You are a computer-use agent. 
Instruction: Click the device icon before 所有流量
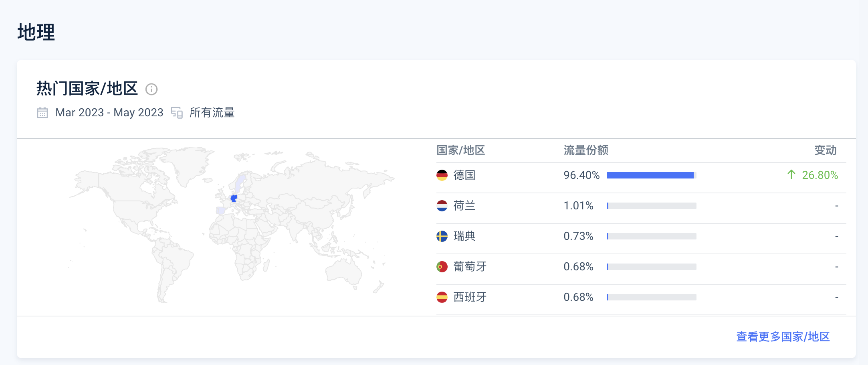(x=176, y=113)
